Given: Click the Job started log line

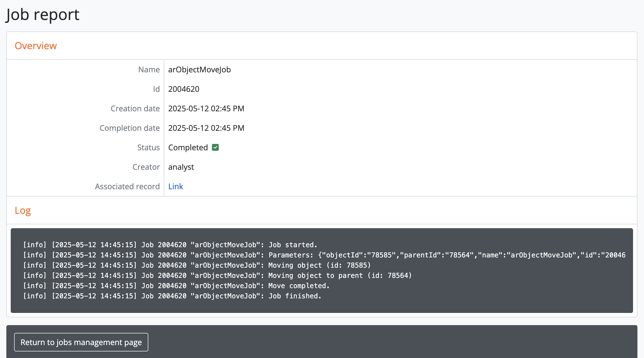Looking at the screenshot, I should pos(170,245).
